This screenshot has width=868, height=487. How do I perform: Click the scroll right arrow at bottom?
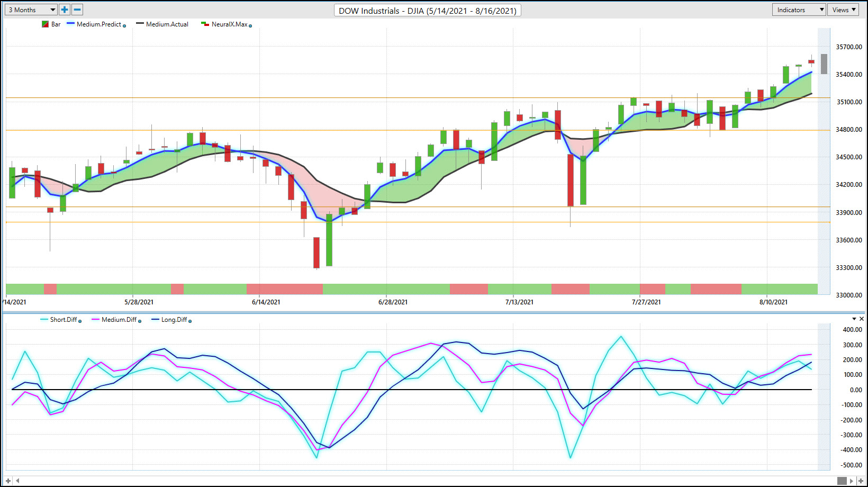coord(852,481)
